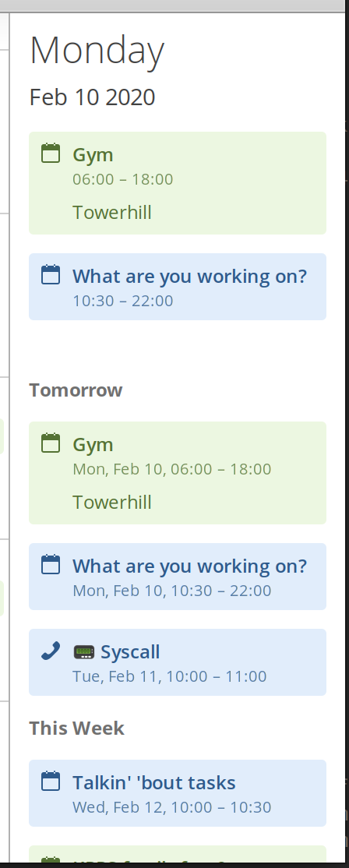
Task: Open today's 'What are you working on?' title
Action: pos(190,276)
